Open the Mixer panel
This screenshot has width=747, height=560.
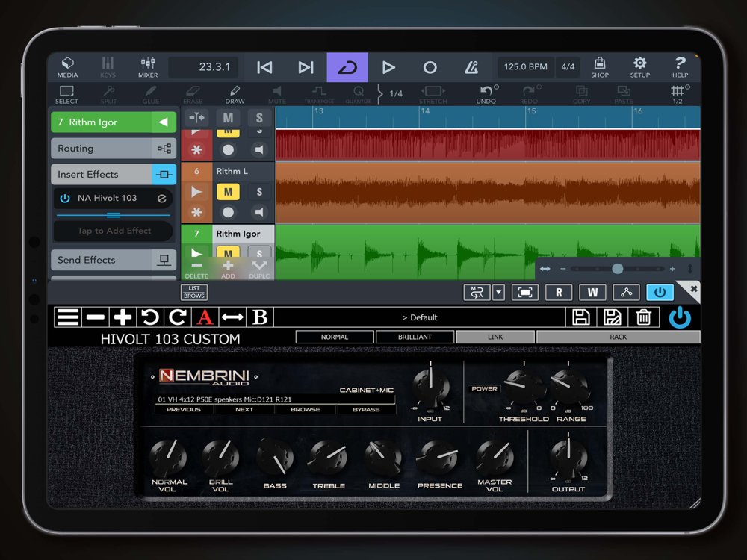tap(148, 67)
